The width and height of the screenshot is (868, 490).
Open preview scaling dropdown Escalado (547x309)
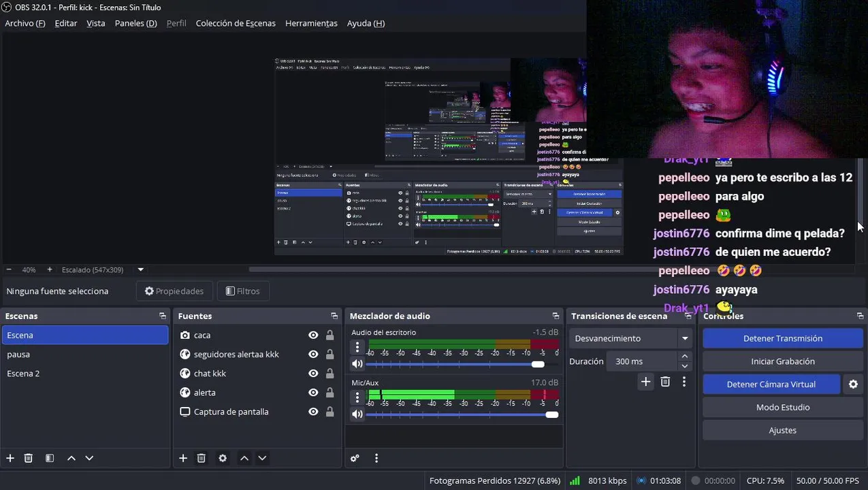(x=102, y=269)
